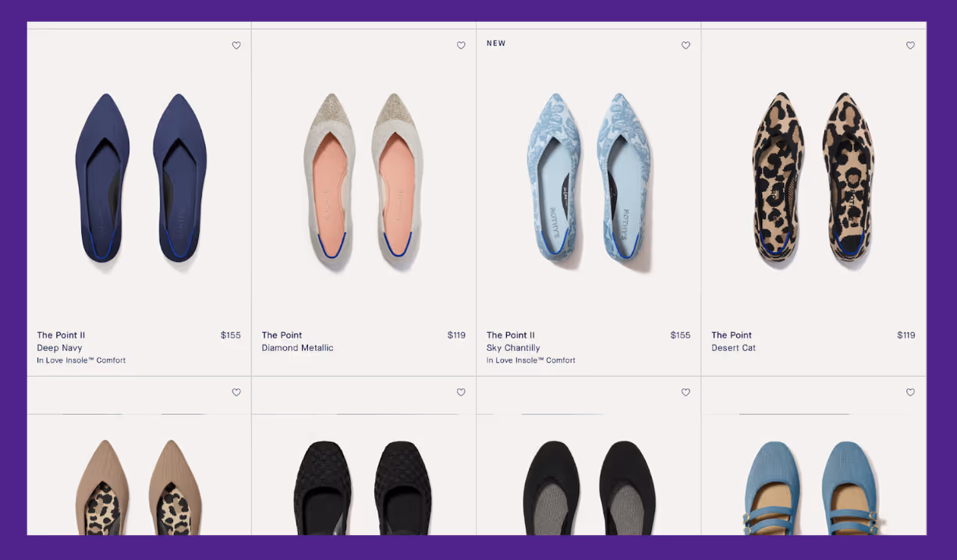Click the NEW badge on Sky Chantilly card
This screenshot has height=560, width=957.
point(496,44)
